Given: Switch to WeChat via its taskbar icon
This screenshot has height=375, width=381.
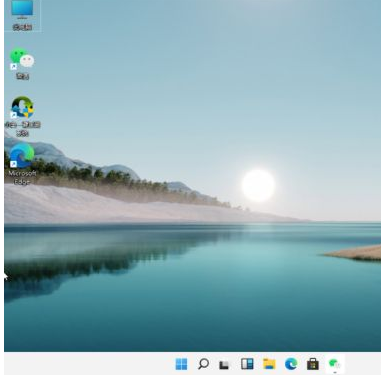Looking at the screenshot, I should [x=334, y=364].
